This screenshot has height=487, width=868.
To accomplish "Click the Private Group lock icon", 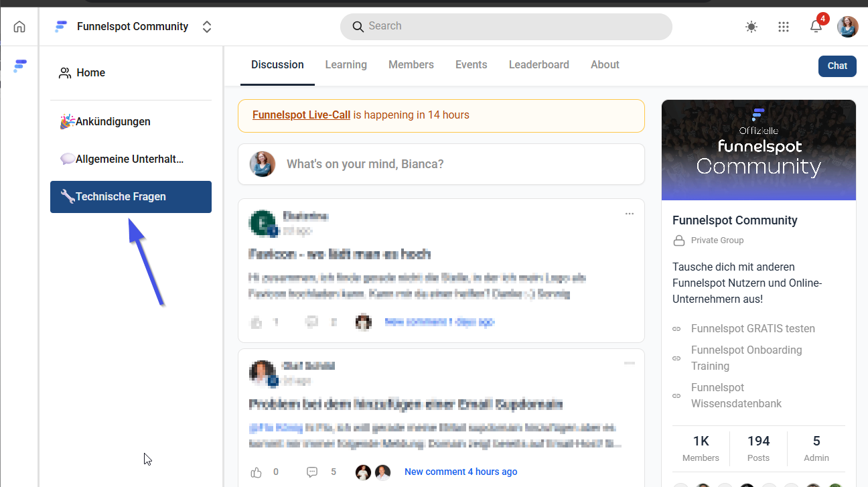I will 678,240.
